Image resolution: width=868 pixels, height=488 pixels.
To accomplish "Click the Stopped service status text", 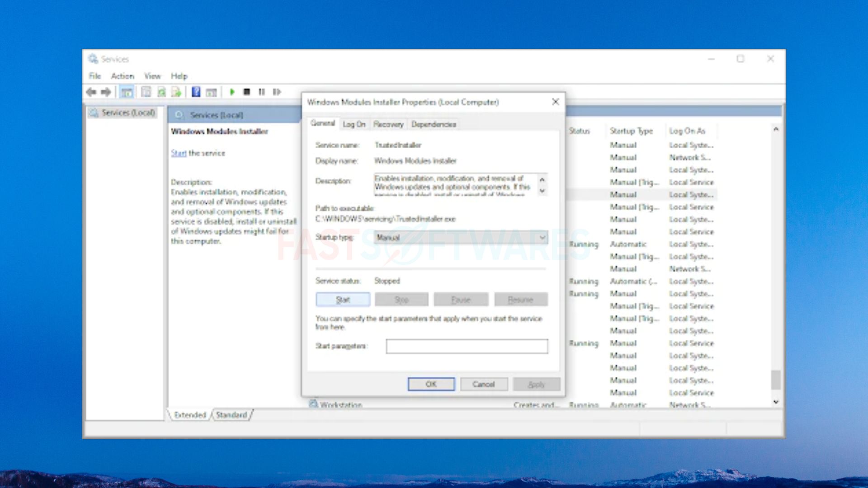I will [x=387, y=281].
